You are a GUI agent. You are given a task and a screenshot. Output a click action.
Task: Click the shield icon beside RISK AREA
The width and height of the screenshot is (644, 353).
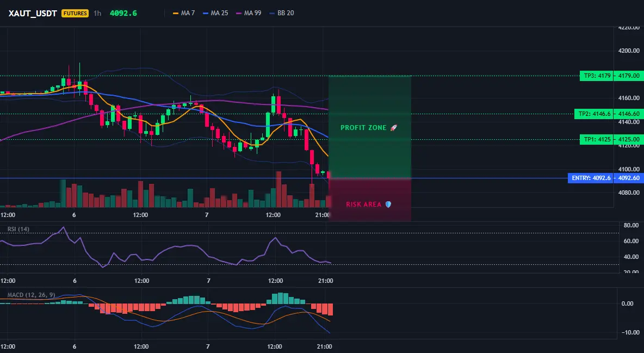[x=388, y=204]
